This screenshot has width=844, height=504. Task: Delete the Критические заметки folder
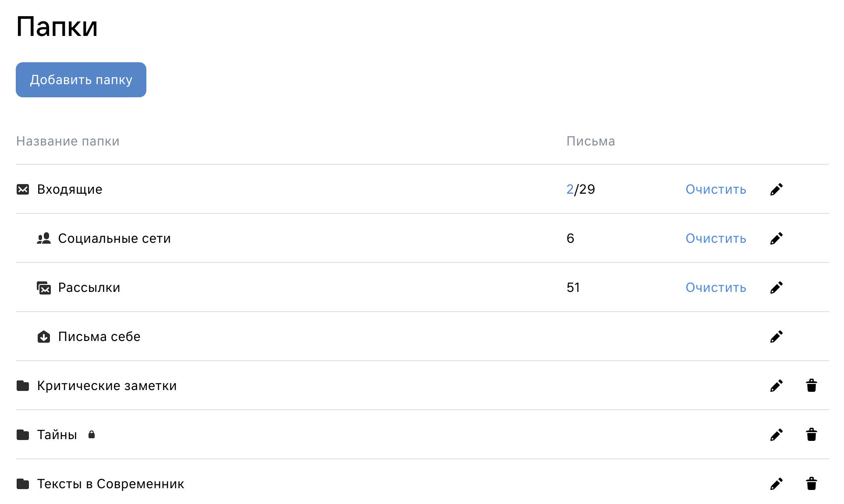coord(811,386)
